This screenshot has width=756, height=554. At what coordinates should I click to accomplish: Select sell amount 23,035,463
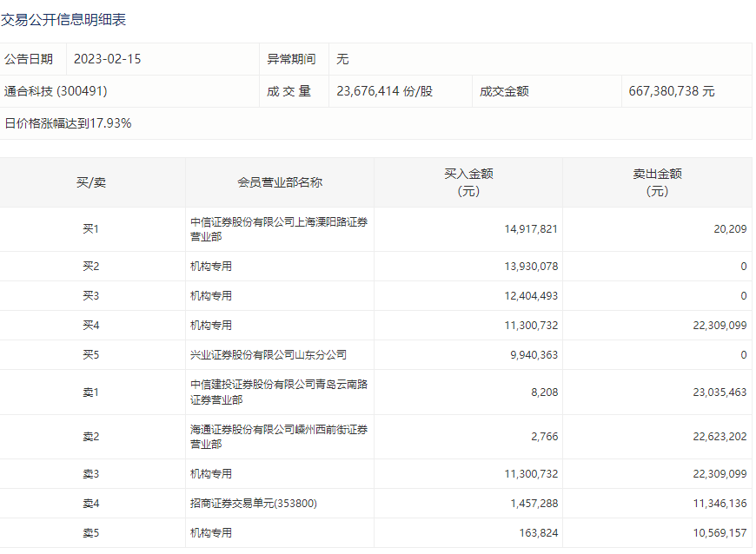[x=720, y=392]
